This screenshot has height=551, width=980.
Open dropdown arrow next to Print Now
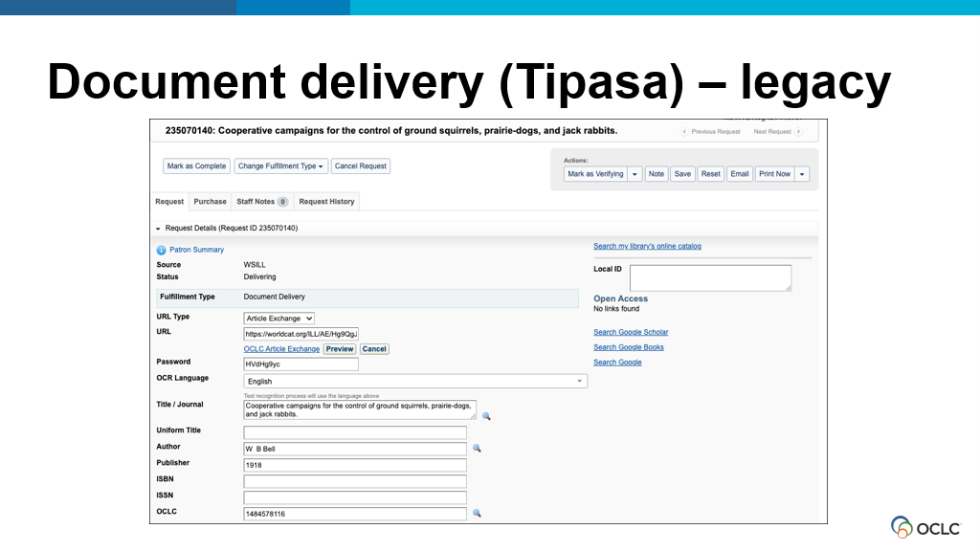[802, 174]
